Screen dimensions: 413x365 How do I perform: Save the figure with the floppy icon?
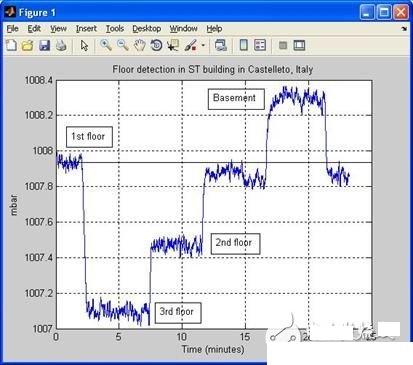pyautogui.click(x=44, y=45)
